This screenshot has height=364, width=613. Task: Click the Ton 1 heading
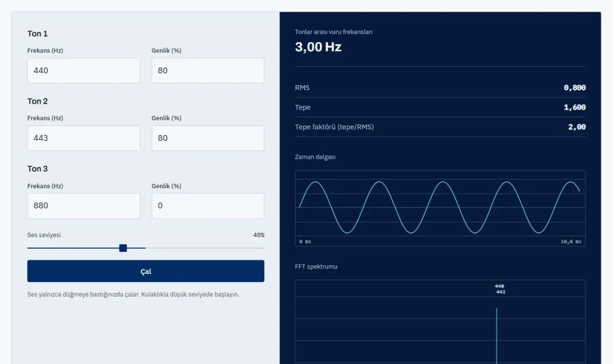pos(37,34)
